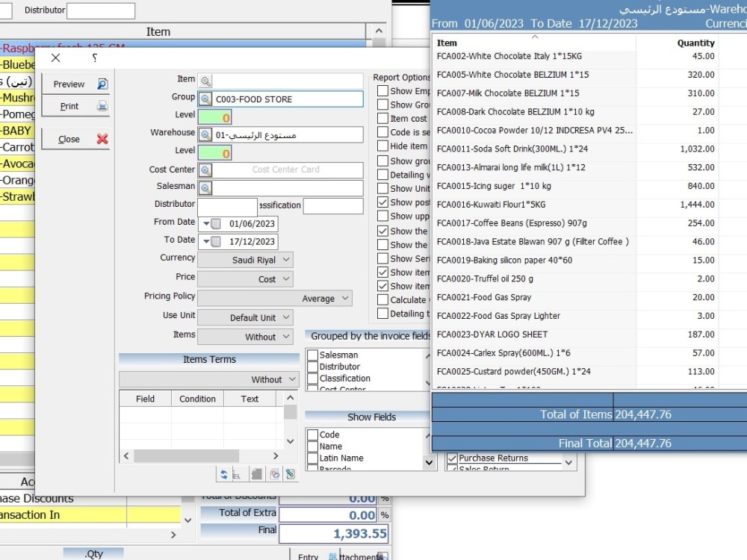The height and width of the screenshot is (560, 747).
Task: Click the green Level field under Warehouse
Action: (x=215, y=153)
